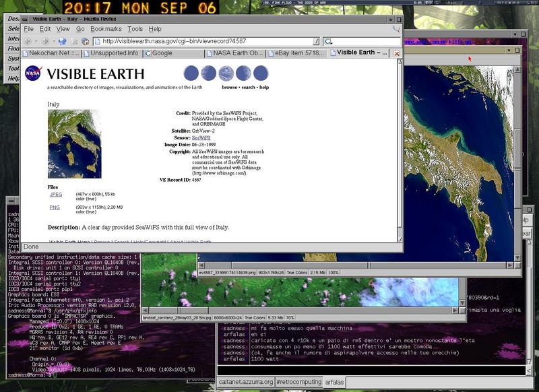Click the right scroll arrow in landsat image viewer
Image resolution: width=539 pixels, height=392 pixels.
click(x=455, y=311)
